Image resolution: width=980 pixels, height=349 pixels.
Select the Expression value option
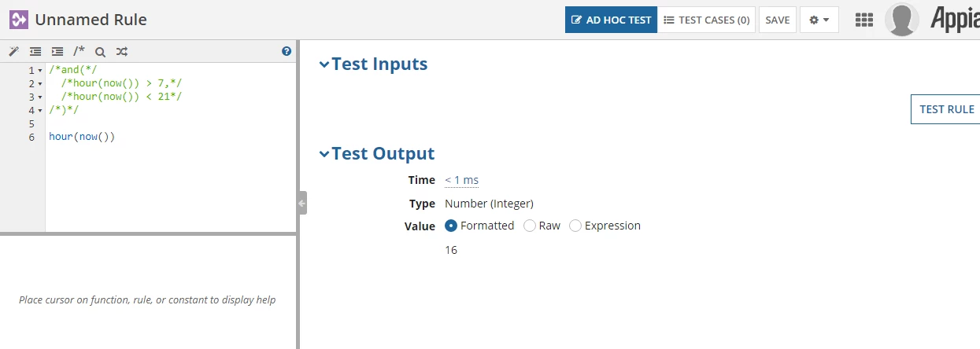(x=605, y=226)
